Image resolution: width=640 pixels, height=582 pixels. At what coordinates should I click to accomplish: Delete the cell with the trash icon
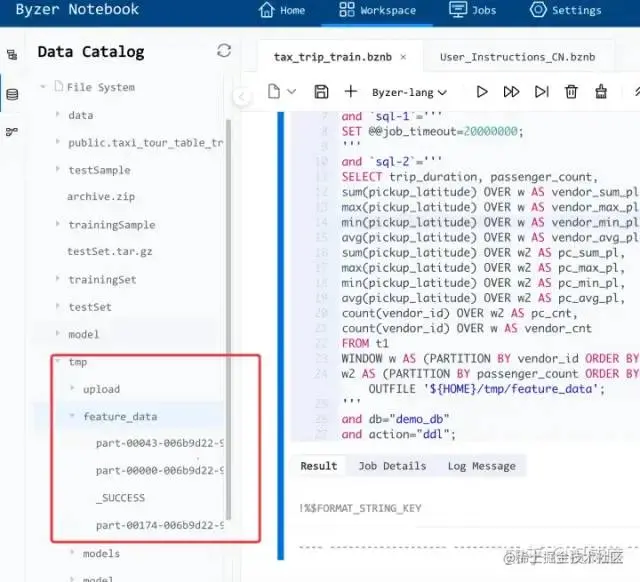(x=571, y=92)
